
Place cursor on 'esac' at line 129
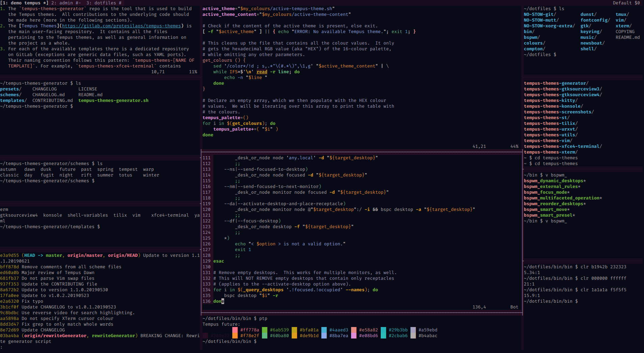coord(219,261)
